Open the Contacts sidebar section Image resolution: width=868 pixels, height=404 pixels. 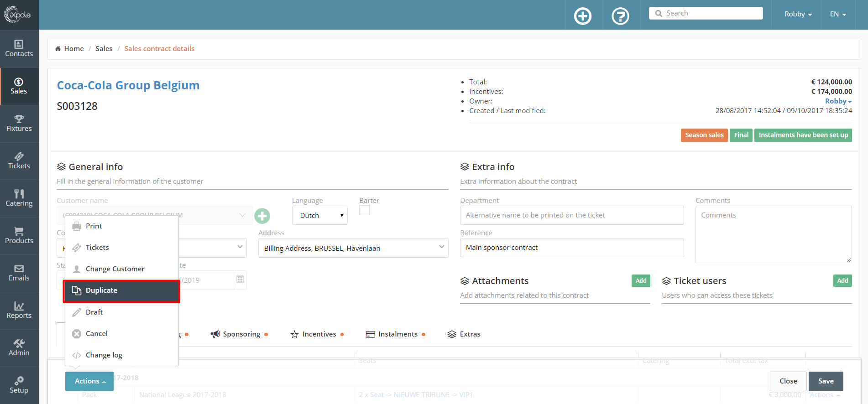19,49
